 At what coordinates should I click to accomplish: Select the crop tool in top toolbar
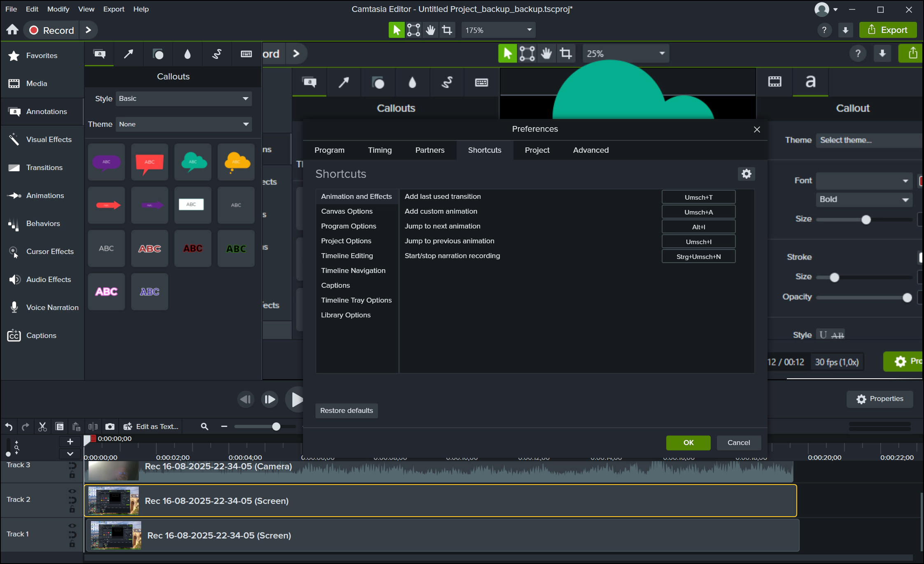tap(447, 30)
